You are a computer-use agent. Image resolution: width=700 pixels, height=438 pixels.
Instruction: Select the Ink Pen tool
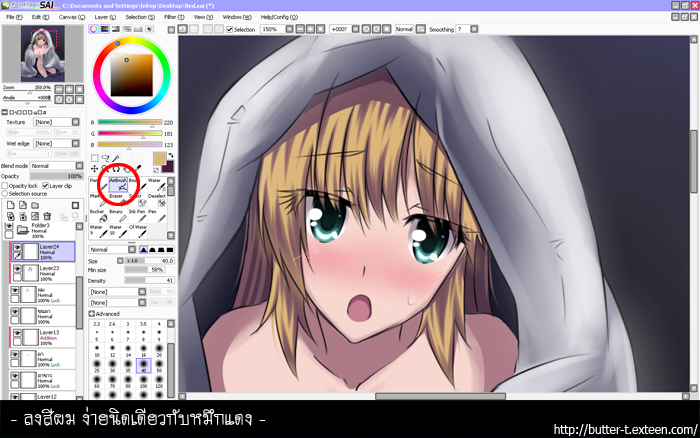click(x=138, y=216)
